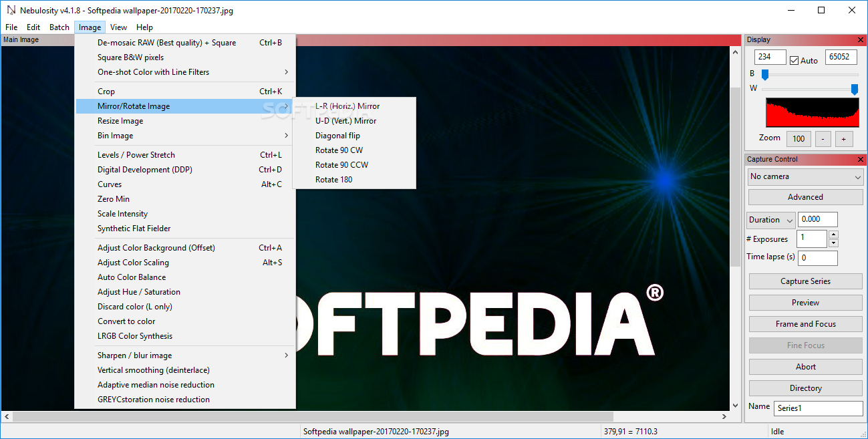Click the Name field containing Series1
Viewport: 868px width, 439px height.
(x=818, y=408)
